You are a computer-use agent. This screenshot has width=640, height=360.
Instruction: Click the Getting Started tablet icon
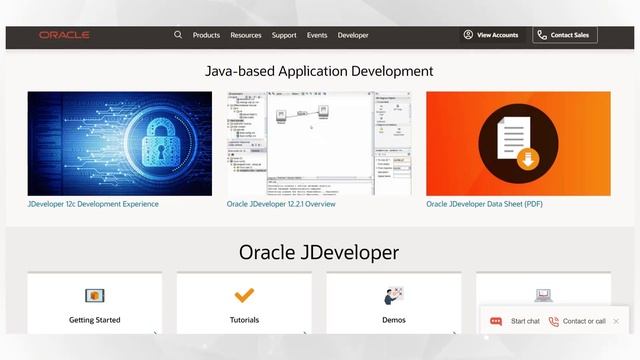tap(95, 295)
